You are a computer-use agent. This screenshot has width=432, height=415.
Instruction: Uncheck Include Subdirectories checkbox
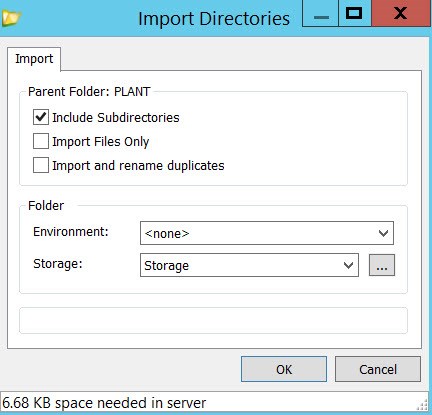click(41, 117)
